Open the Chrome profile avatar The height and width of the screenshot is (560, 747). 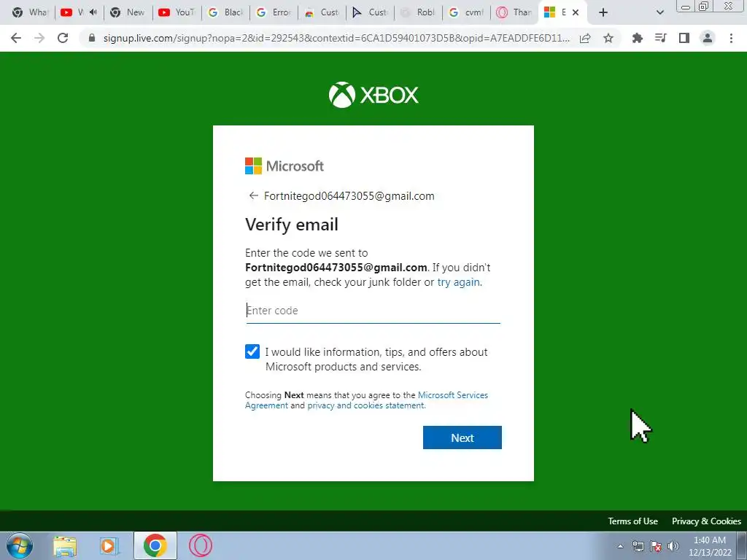tap(708, 38)
